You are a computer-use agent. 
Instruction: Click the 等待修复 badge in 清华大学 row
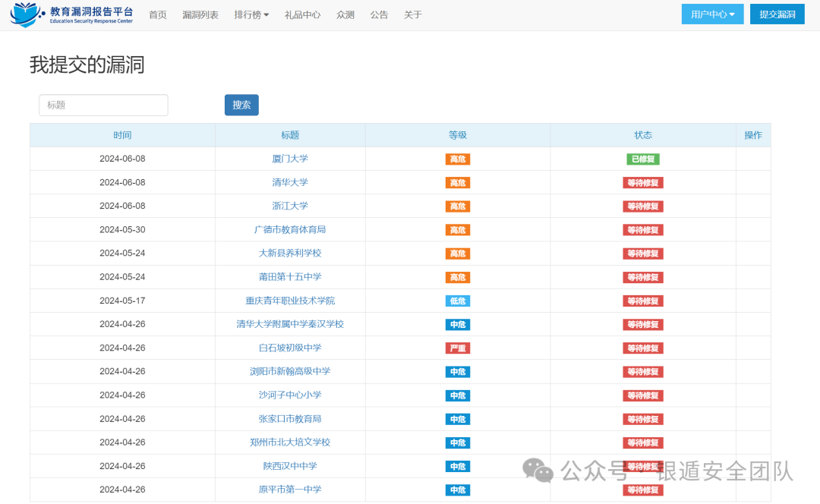(643, 183)
